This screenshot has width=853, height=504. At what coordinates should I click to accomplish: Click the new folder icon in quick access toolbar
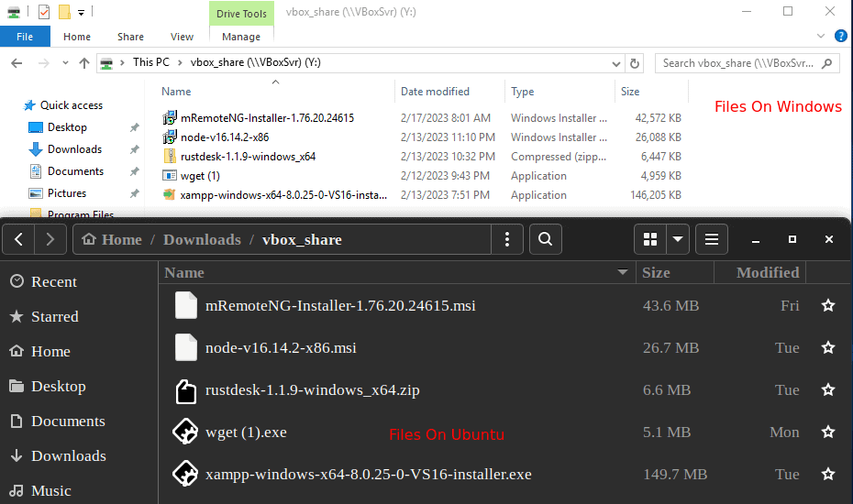point(64,11)
